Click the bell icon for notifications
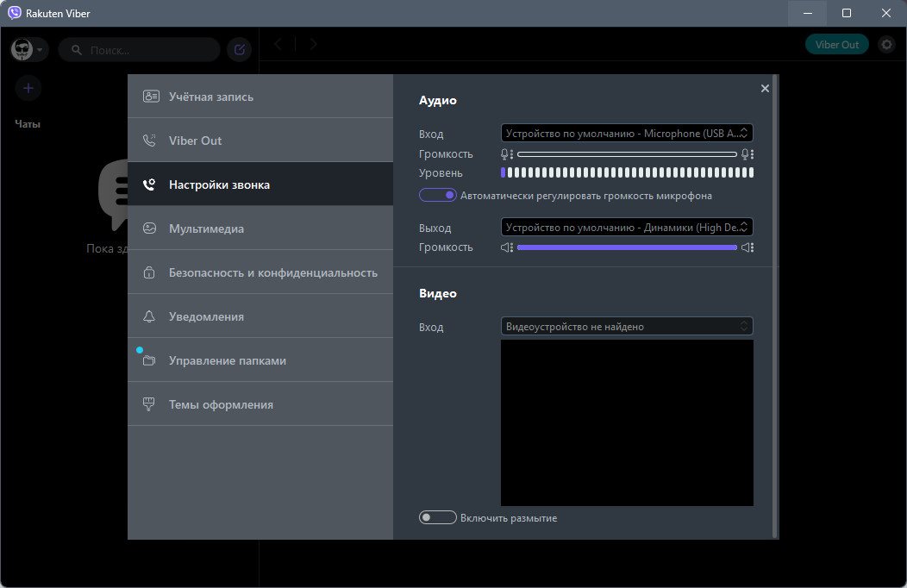907x588 pixels. (x=149, y=316)
